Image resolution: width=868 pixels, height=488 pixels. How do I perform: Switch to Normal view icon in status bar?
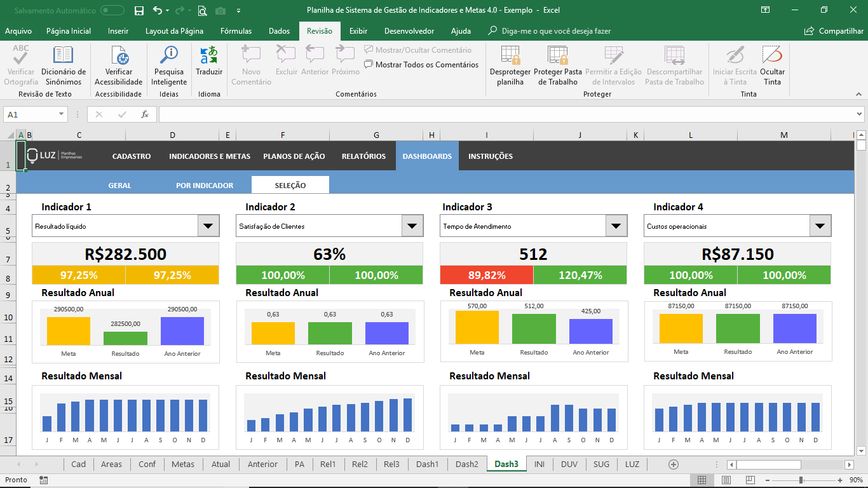click(x=702, y=480)
